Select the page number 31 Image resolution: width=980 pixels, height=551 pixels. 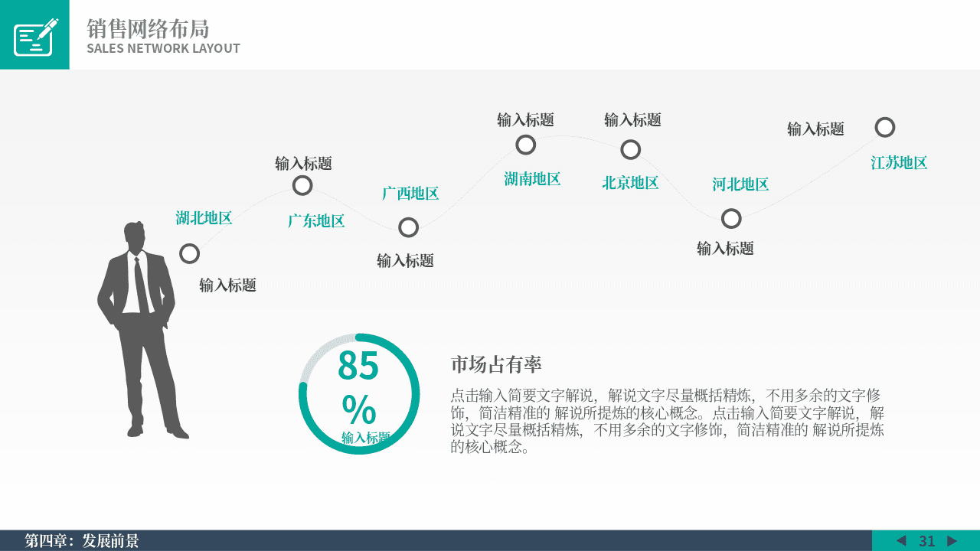(927, 541)
